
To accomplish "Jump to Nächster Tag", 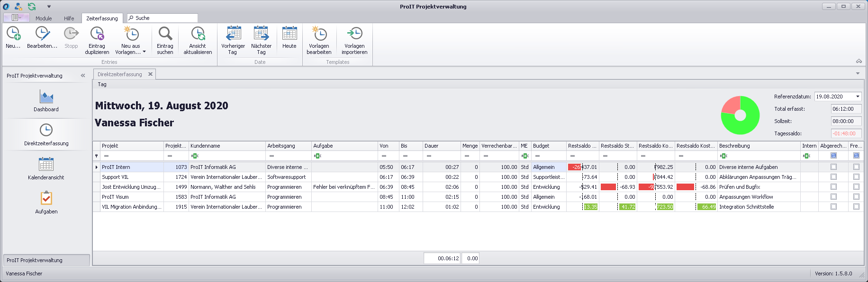I will tap(261, 34).
